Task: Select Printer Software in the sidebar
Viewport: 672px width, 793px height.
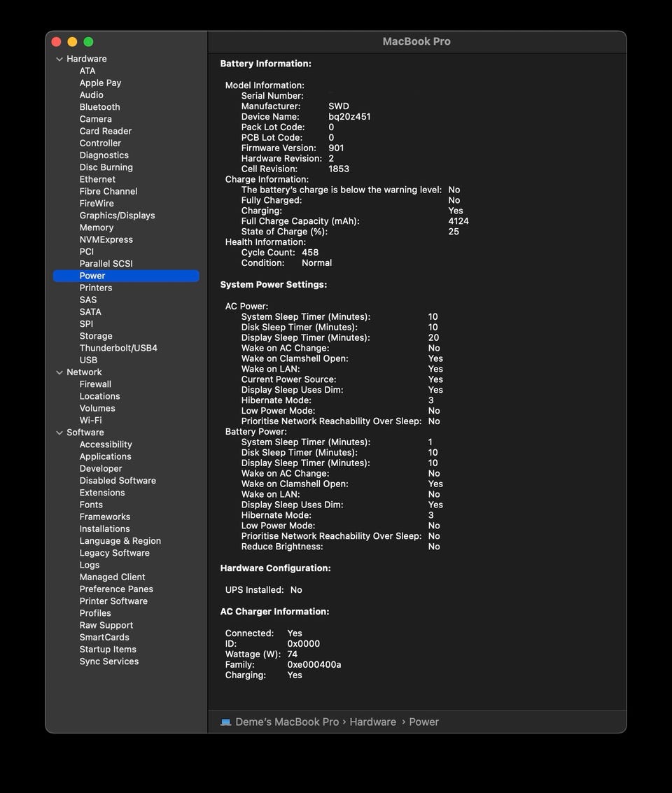Action: (x=114, y=601)
